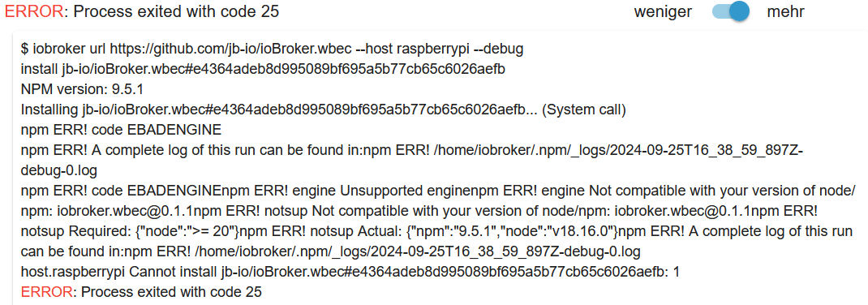Select the "mehr" label beside the switch

[x=785, y=11]
